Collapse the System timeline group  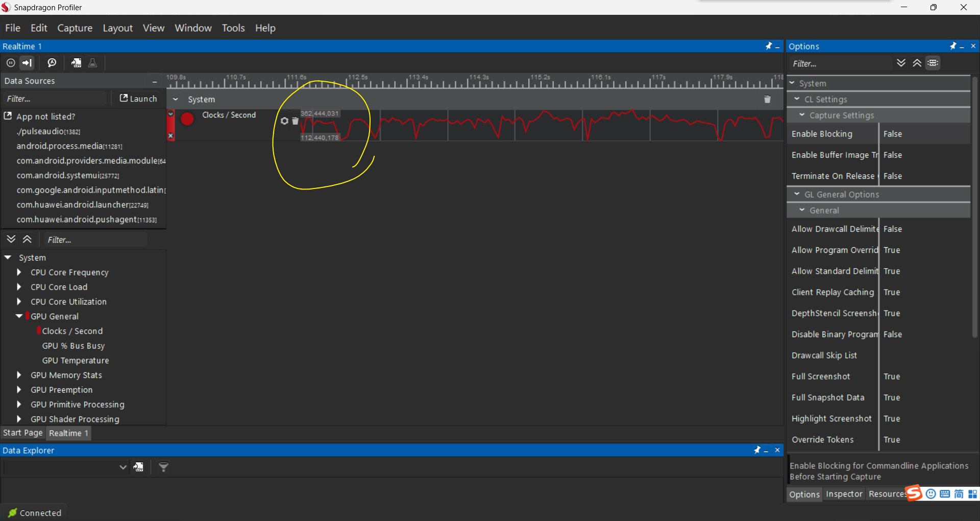[176, 99]
